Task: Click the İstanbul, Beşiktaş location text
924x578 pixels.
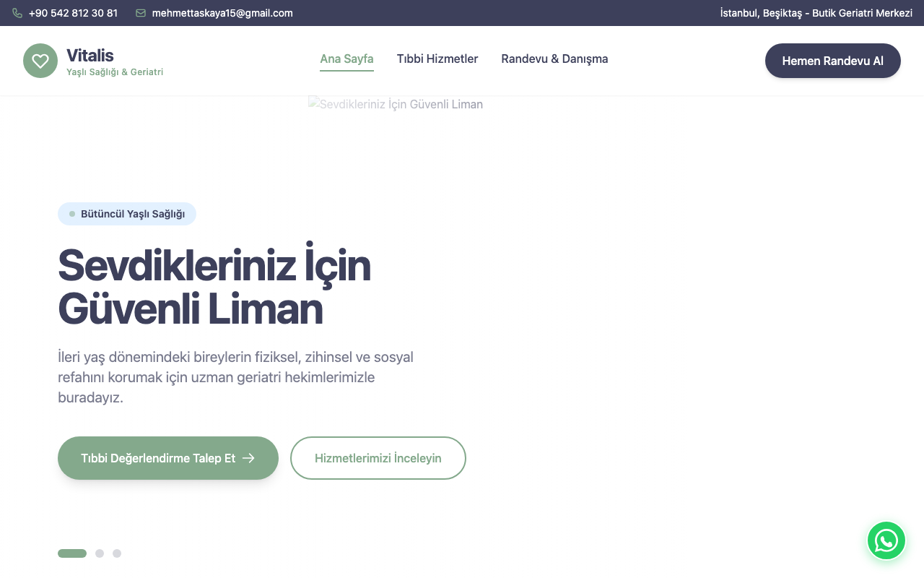Action: coord(816,13)
